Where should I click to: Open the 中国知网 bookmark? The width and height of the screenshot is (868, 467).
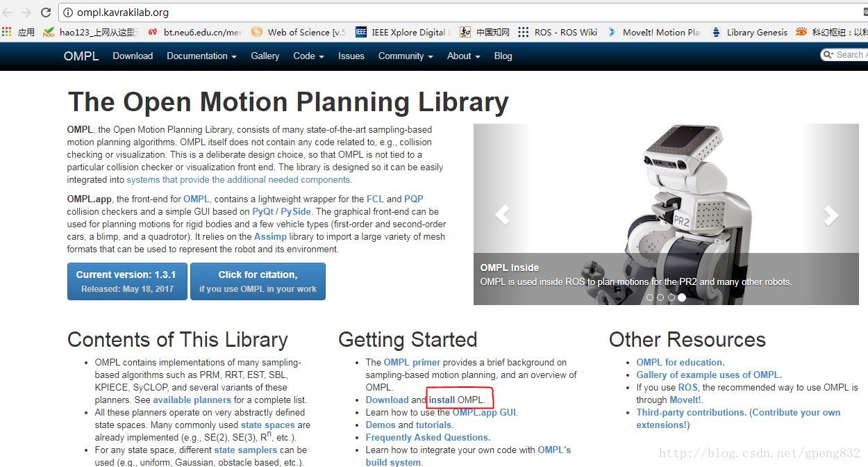485,32
